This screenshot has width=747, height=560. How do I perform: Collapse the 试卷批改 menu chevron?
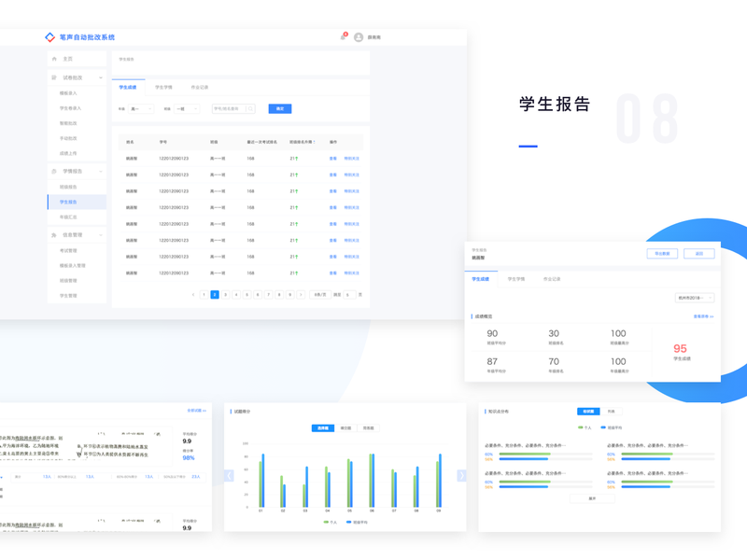(101, 77)
